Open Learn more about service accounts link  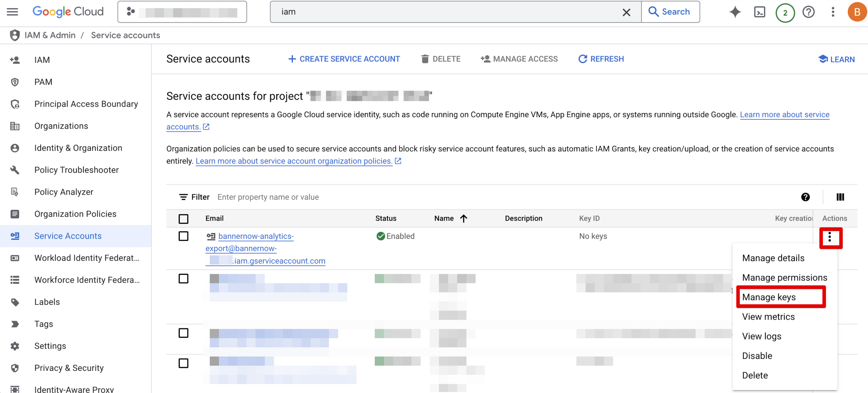(x=784, y=115)
